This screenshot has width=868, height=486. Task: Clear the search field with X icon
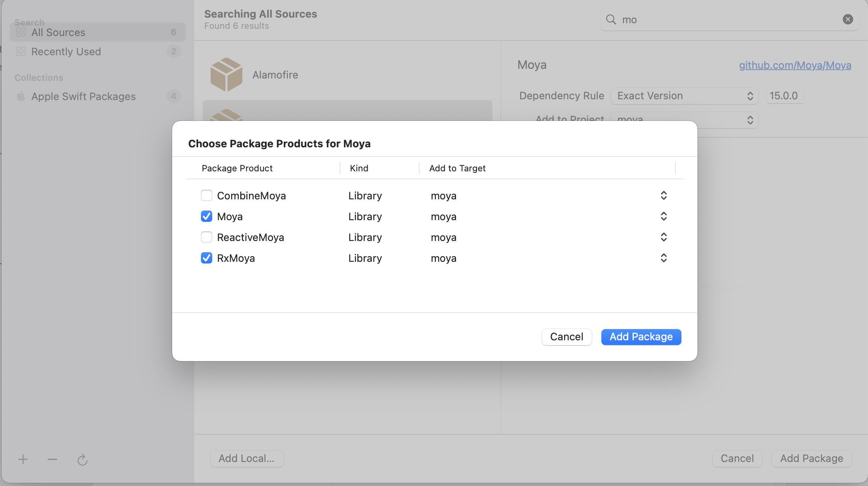(x=848, y=19)
